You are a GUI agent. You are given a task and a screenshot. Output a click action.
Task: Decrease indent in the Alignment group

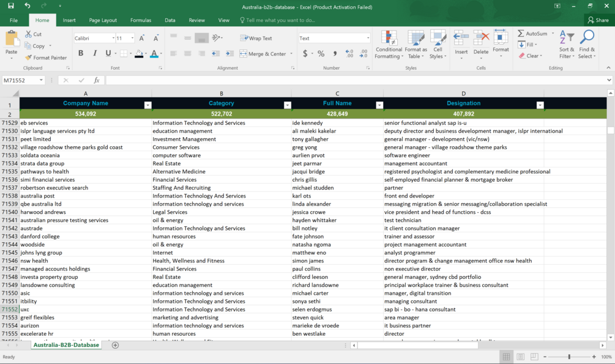[x=216, y=54]
